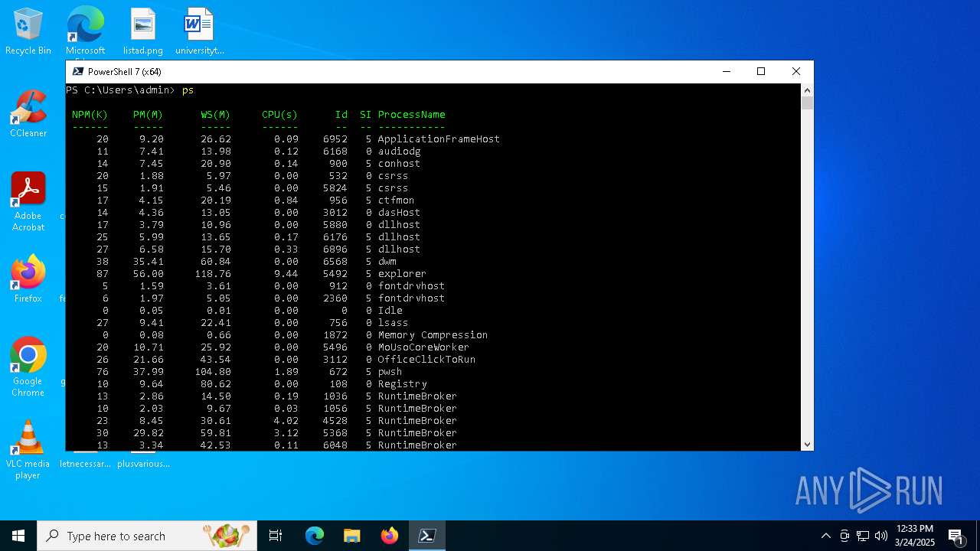The height and width of the screenshot is (551, 980).
Task: Click the PowerShell 7 (x64) title text
Action: point(125,71)
